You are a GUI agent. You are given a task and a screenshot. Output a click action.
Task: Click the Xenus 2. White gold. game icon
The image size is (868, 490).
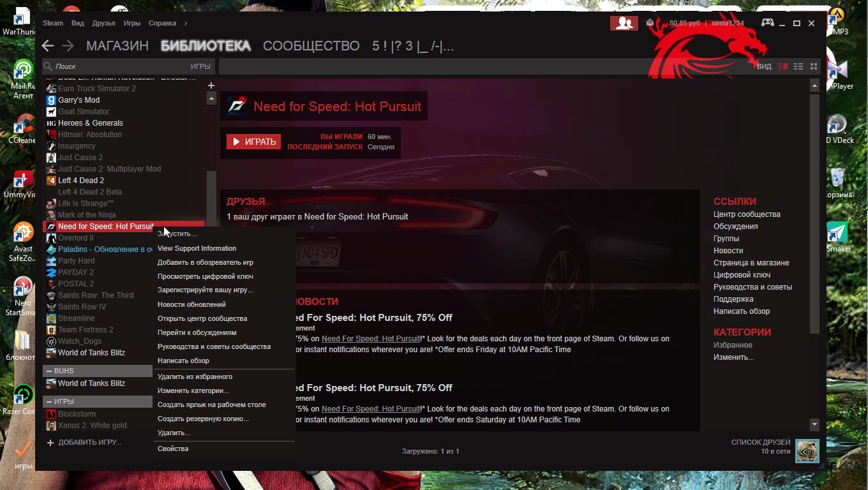(52, 426)
